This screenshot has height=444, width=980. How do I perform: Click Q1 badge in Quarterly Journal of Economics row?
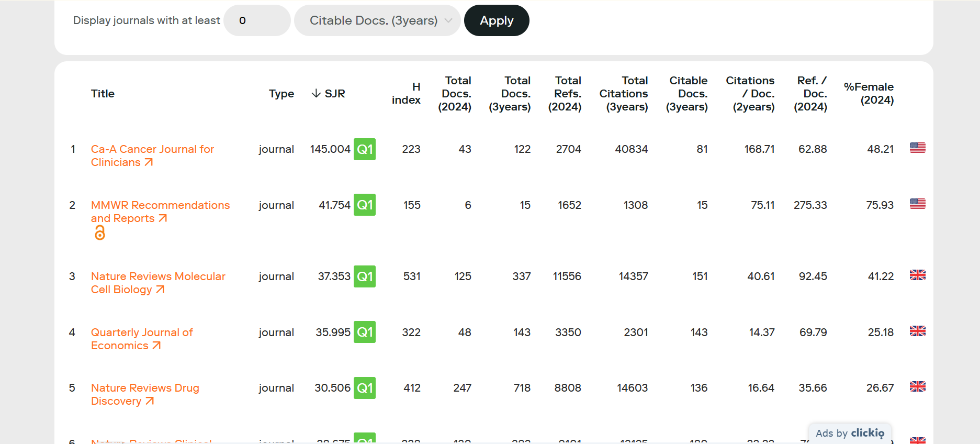tap(365, 332)
